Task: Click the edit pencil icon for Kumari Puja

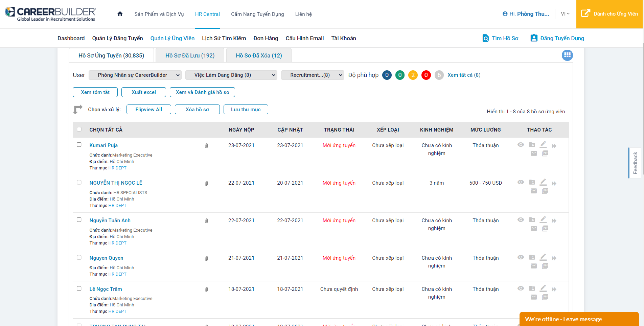Action: 543,145
